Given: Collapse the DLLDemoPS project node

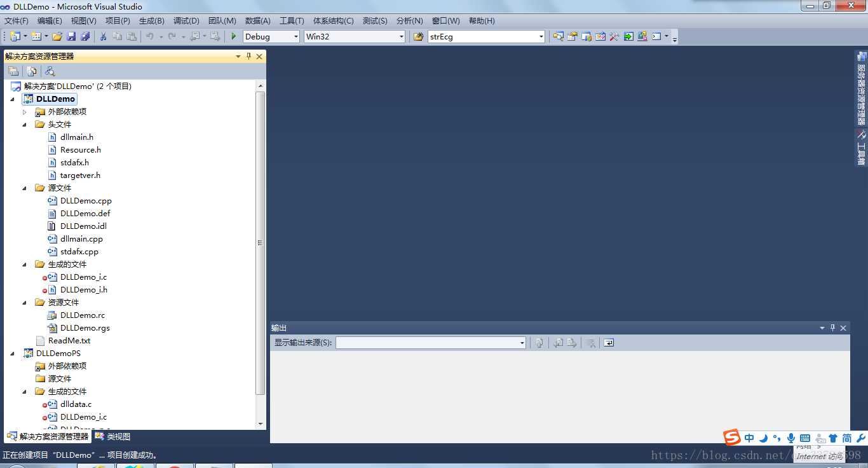Looking at the screenshot, I should (x=13, y=354).
